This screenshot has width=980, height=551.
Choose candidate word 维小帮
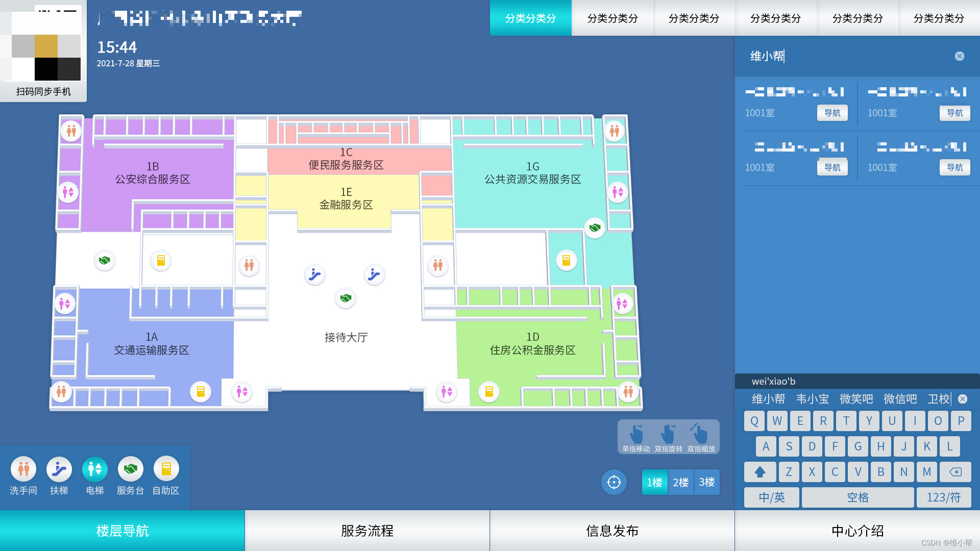coord(769,399)
